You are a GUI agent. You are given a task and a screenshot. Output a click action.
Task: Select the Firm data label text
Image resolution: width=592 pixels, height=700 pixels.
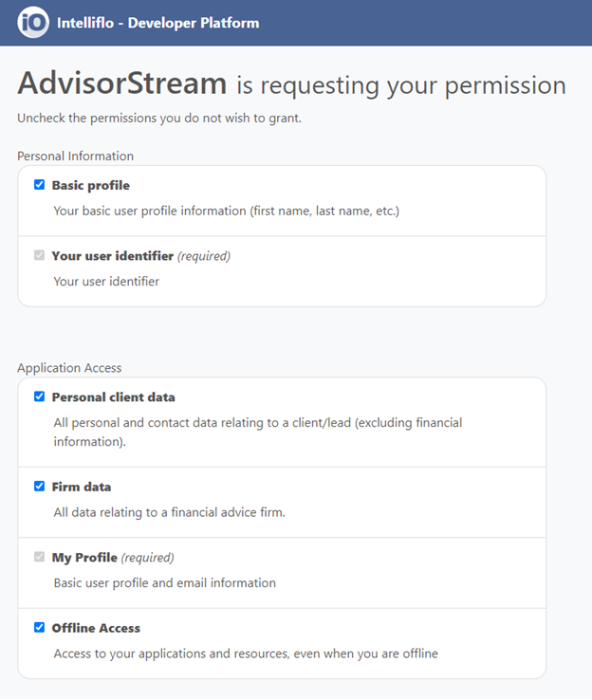(x=82, y=487)
